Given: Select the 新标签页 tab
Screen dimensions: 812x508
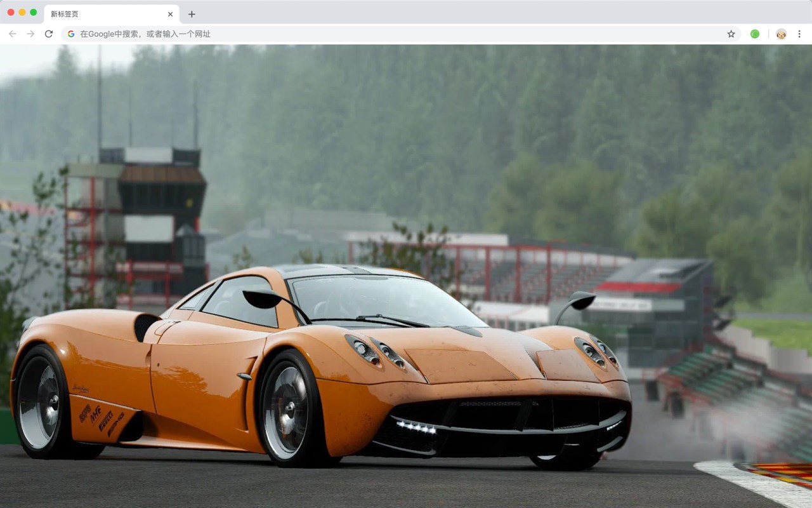Looking at the screenshot, I should 112,14.
